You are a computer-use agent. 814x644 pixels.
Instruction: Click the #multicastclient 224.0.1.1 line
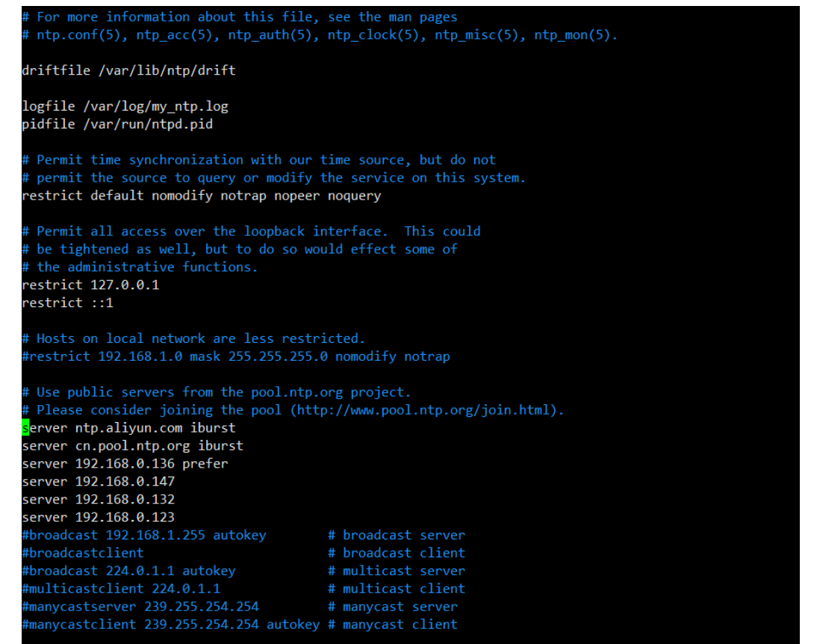(121, 589)
